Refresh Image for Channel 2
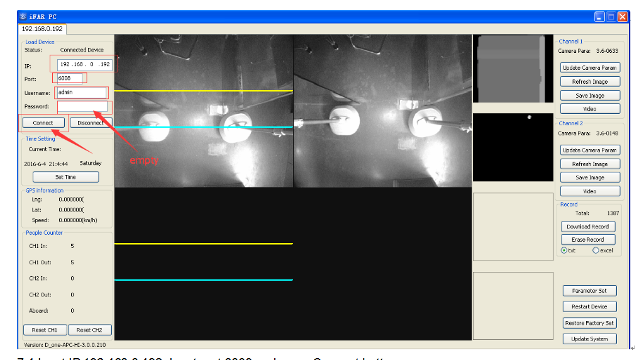Image resolution: width=644 pixels, height=360 pixels. tap(590, 164)
